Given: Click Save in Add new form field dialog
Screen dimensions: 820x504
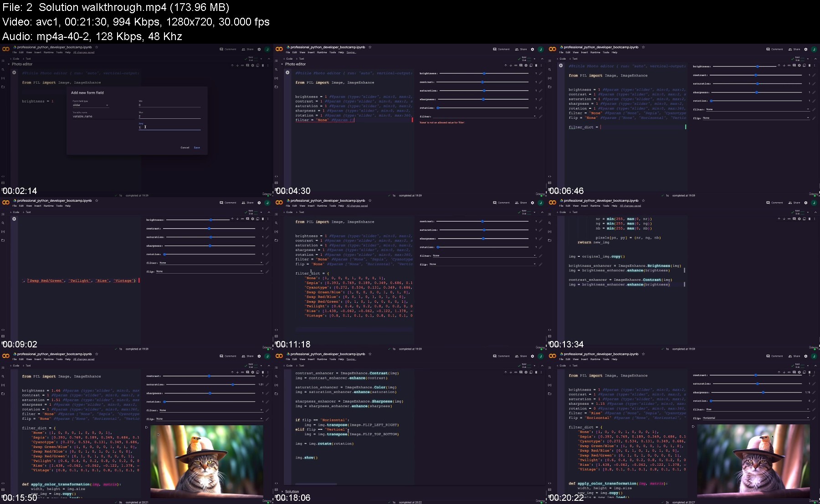Looking at the screenshot, I should (x=197, y=148).
